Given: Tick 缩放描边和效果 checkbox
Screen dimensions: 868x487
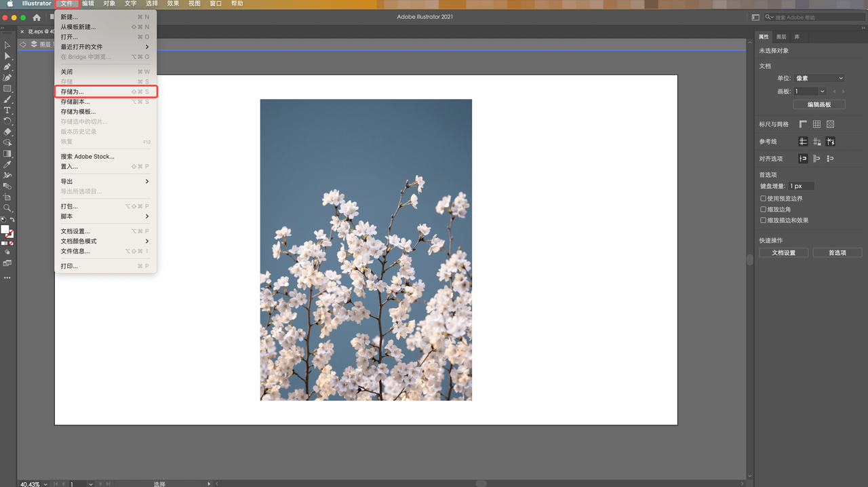Looking at the screenshot, I should tap(763, 220).
